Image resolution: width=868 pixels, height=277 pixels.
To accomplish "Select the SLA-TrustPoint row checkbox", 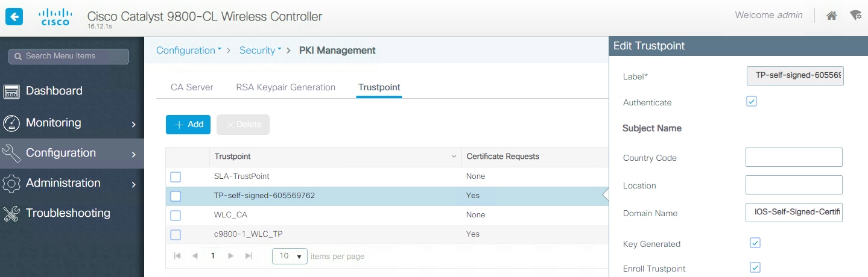I will [x=176, y=177].
